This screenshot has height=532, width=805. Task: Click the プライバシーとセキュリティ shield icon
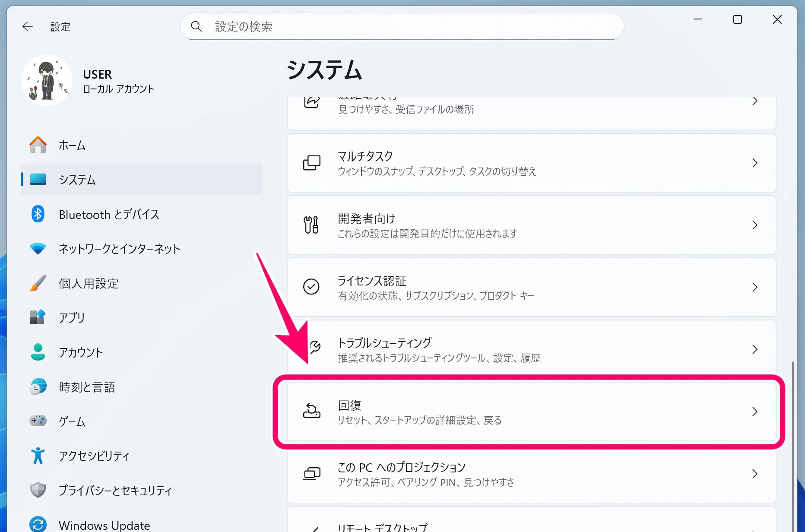38,490
